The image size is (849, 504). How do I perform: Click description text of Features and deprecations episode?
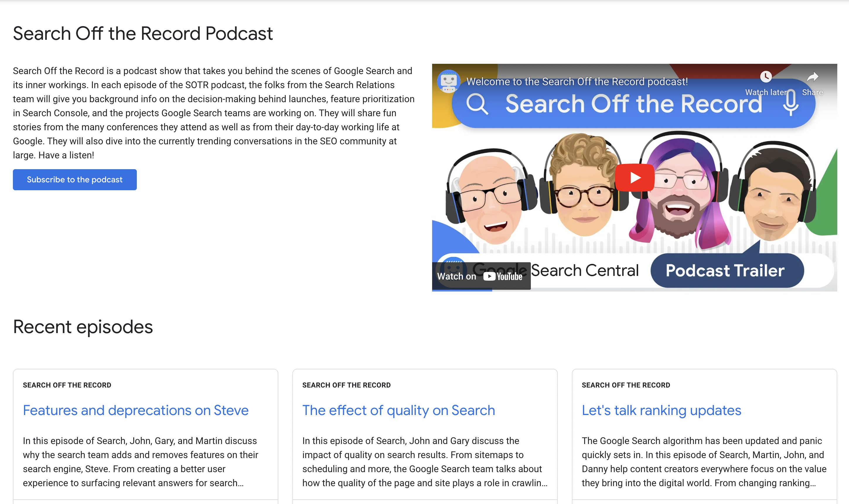pyautogui.click(x=140, y=462)
